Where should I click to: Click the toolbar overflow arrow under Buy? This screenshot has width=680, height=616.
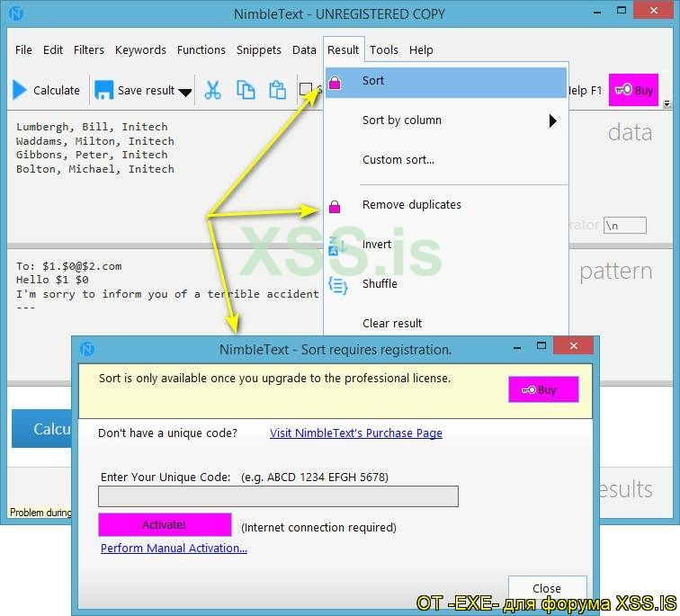tap(667, 103)
